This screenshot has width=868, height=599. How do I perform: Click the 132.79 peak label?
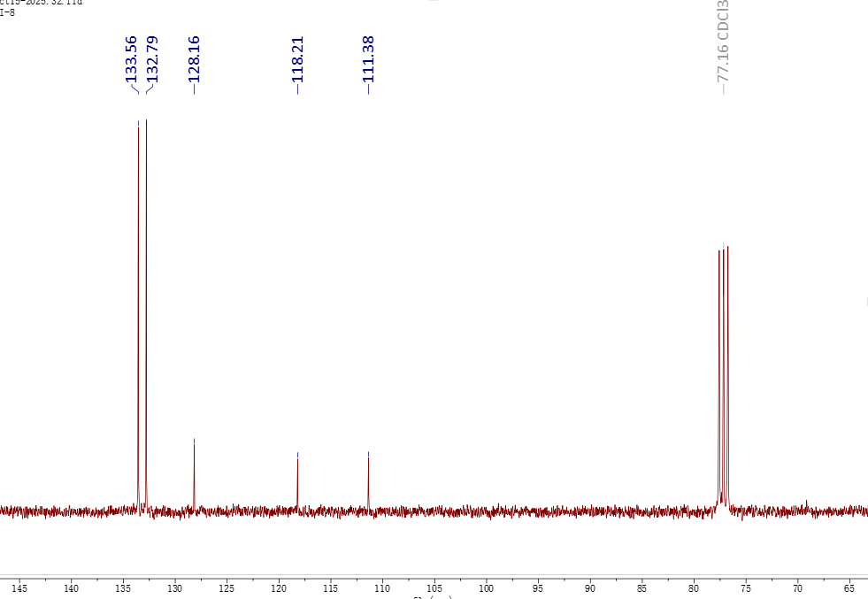coord(151,58)
